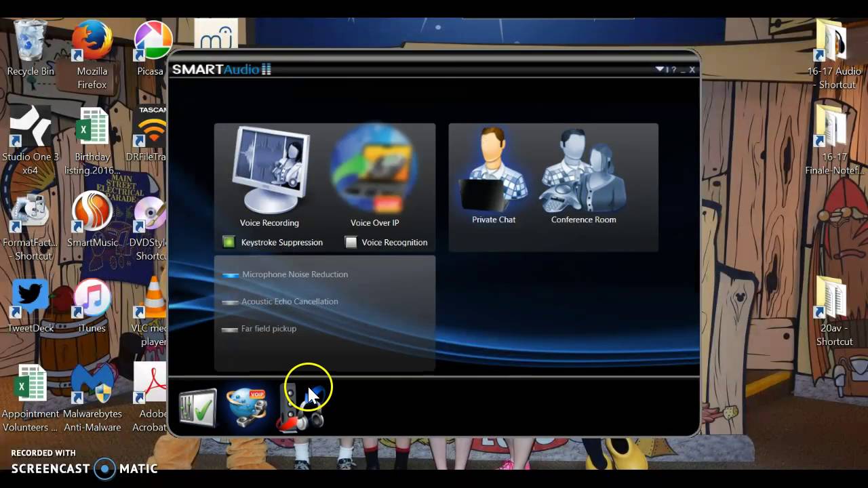868x488 pixels.
Task: Click the Conference Room caption text
Action: coord(583,220)
